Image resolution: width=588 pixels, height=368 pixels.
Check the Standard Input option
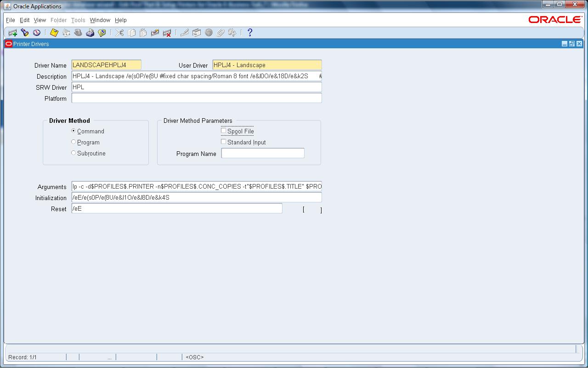click(224, 142)
